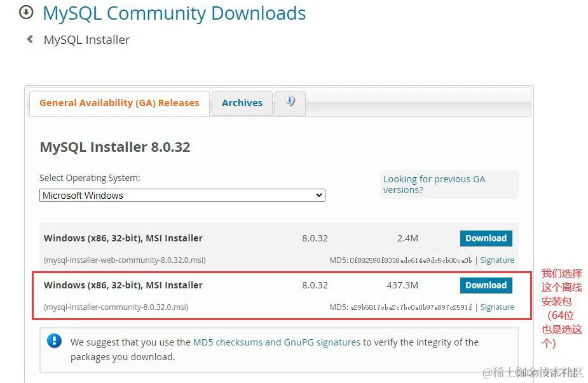The width and height of the screenshot is (588, 383).
Task: Switch to General Availability (GA) Releases tab
Action: 120,103
